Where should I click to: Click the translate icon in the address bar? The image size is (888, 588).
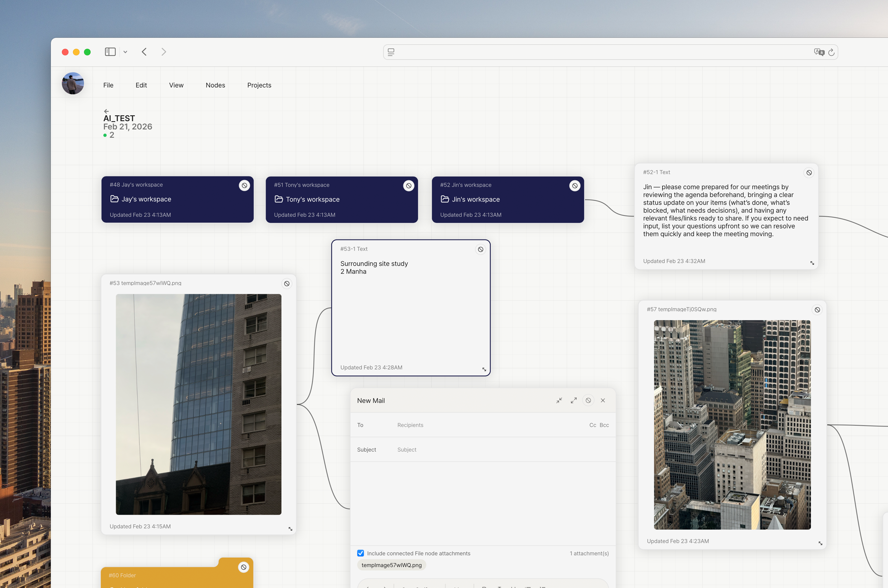pyautogui.click(x=819, y=52)
